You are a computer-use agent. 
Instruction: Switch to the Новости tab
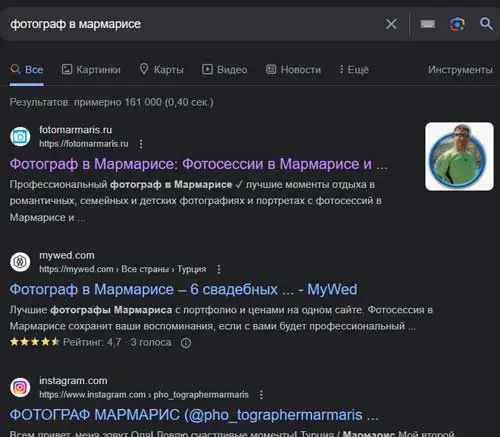[x=293, y=70]
